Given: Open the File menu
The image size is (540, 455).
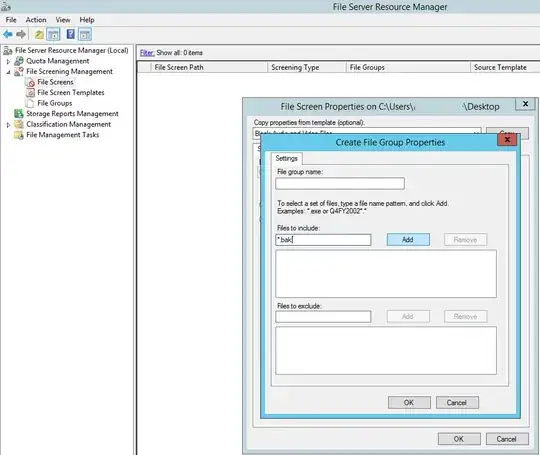Looking at the screenshot, I should pyautogui.click(x=11, y=20).
